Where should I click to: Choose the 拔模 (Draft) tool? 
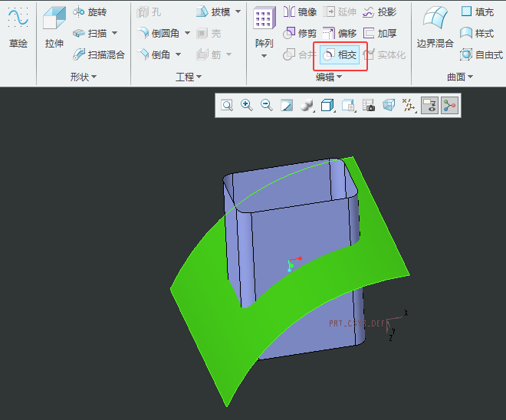[213, 12]
